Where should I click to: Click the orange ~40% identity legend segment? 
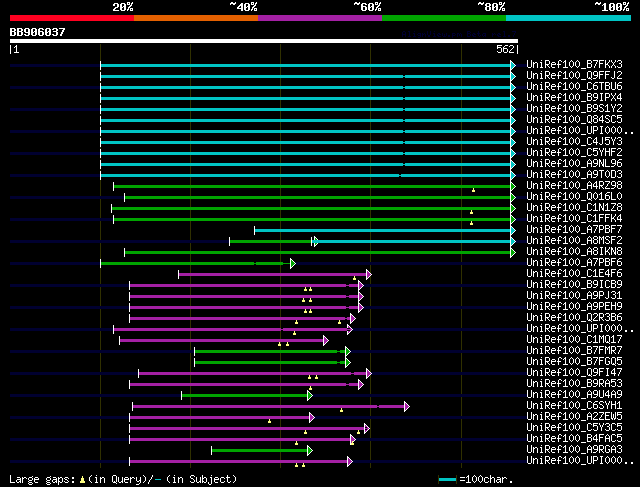(x=196, y=18)
